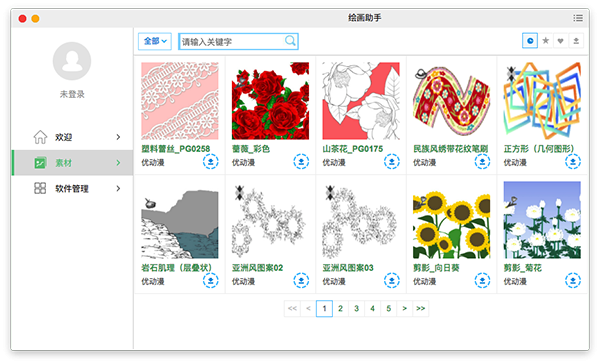
Task: Click the 未登录 login text
Action: pyautogui.click(x=72, y=94)
